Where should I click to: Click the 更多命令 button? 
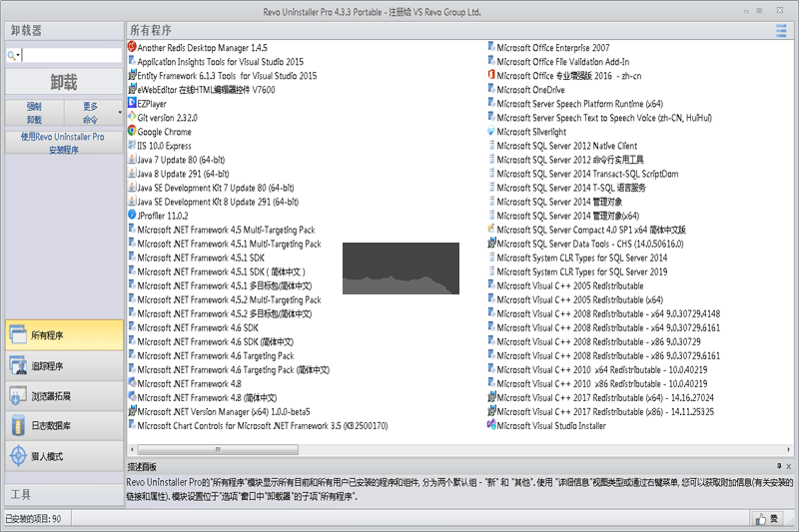pyautogui.click(x=90, y=113)
